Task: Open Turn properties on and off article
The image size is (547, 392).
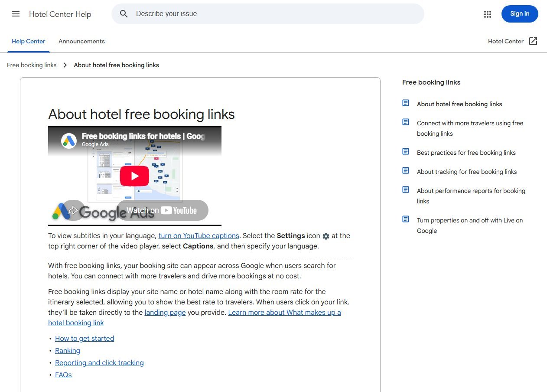Action: pyautogui.click(x=470, y=225)
